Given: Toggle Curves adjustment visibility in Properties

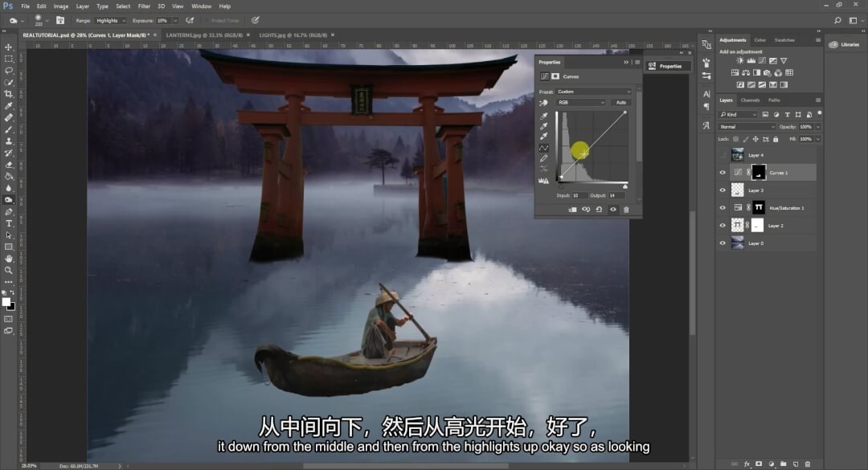Looking at the screenshot, I should click(612, 210).
